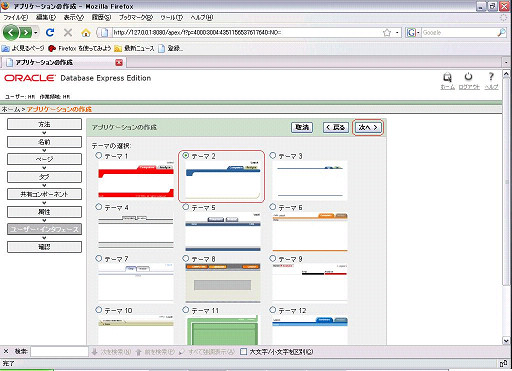Jump to the Confirm wizard step in the sidebar
Viewport: 512px width, 371px height.
click(x=44, y=247)
